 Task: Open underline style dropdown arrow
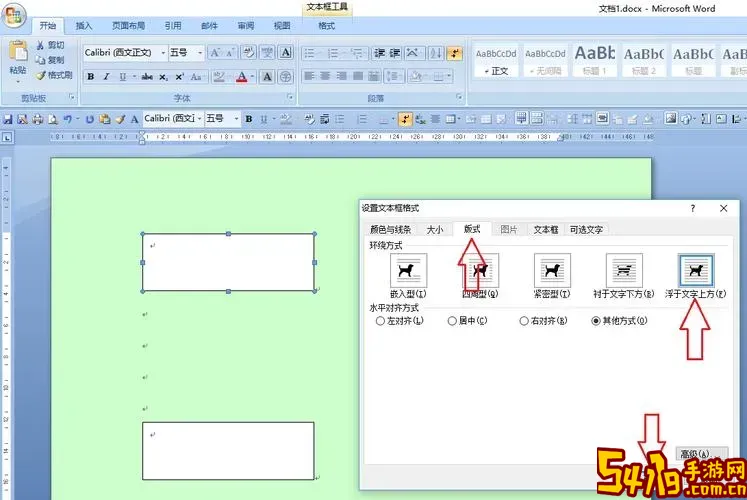click(x=134, y=77)
